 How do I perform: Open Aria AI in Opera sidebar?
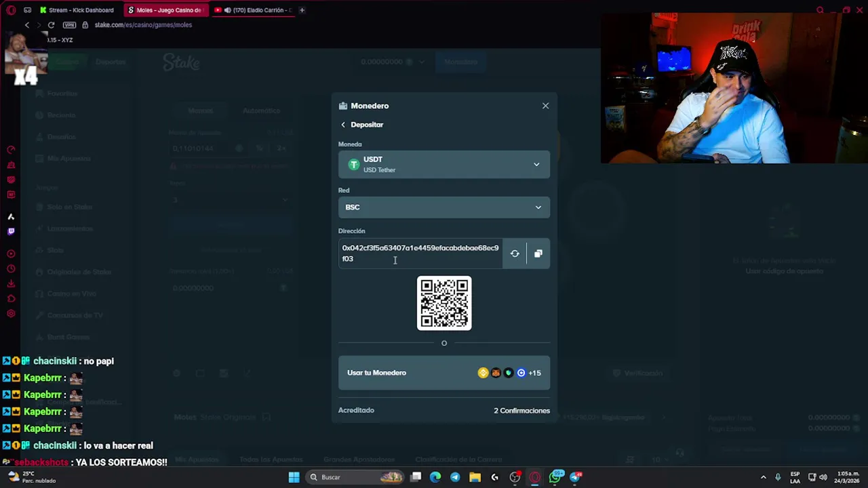click(x=11, y=217)
